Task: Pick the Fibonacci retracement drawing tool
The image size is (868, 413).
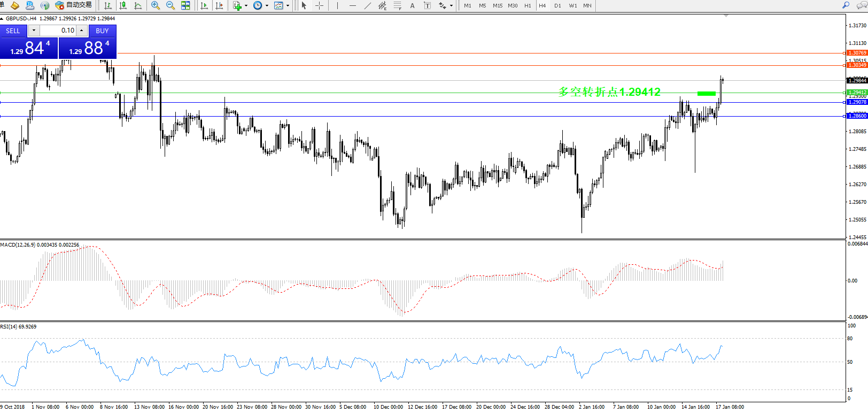Action: click(397, 5)
